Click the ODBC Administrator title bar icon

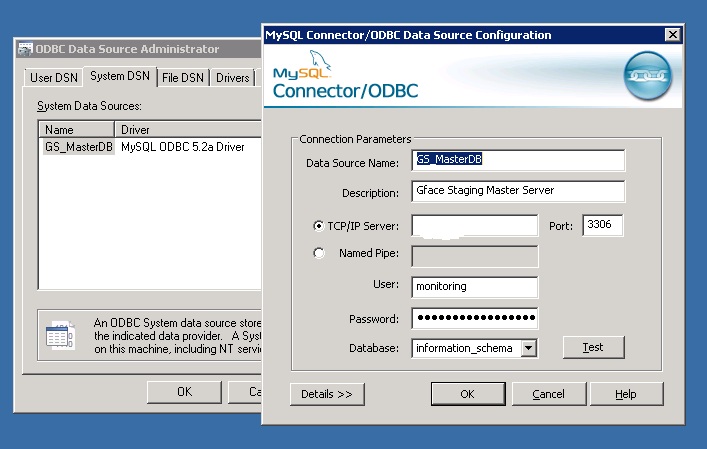(x=25, y=49)
